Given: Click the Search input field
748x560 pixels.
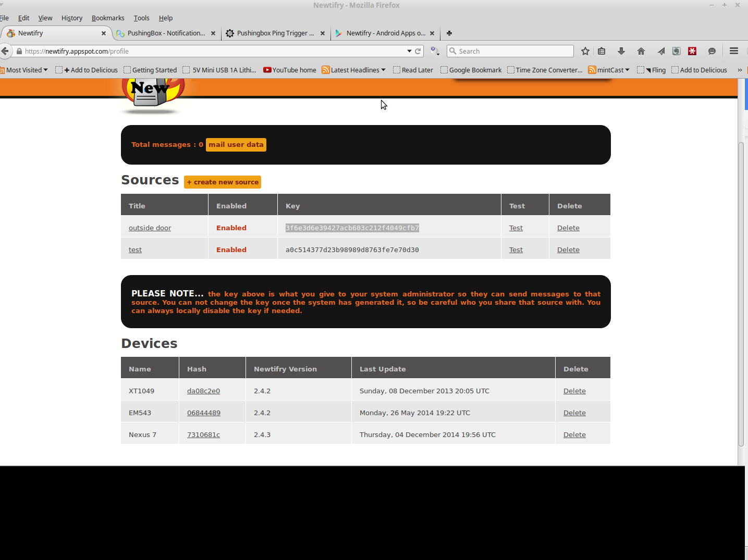Looking at the screenshot, I should [x=510, y=51].
